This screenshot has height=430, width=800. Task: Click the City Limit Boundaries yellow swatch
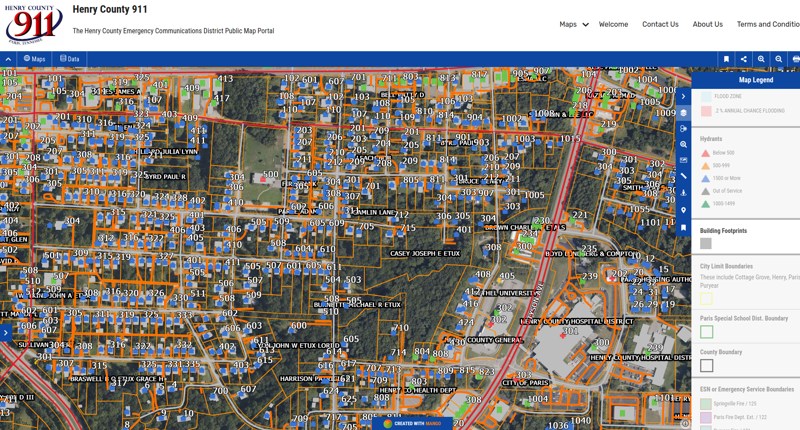707,298
